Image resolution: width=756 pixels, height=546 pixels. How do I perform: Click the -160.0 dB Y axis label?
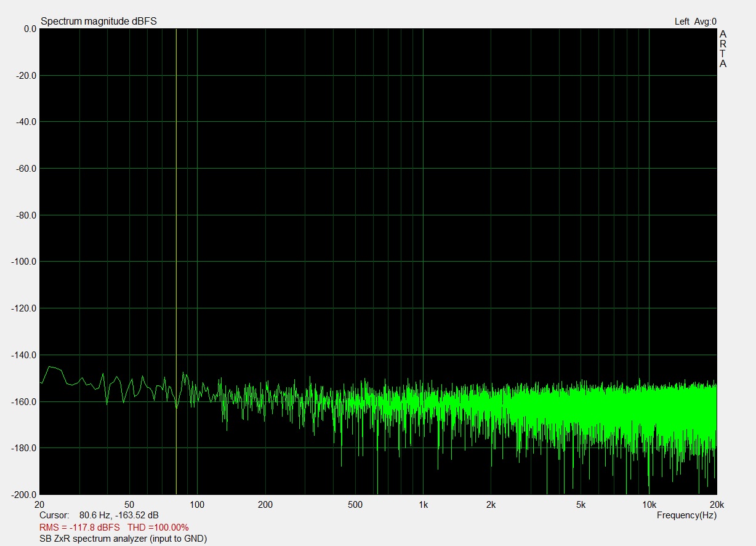[x=25, y=401]
